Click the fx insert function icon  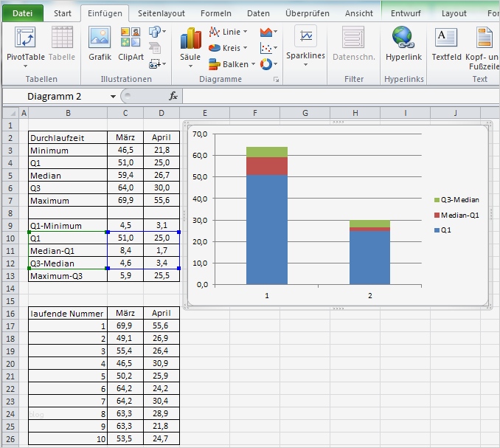(x=173, y=96)
